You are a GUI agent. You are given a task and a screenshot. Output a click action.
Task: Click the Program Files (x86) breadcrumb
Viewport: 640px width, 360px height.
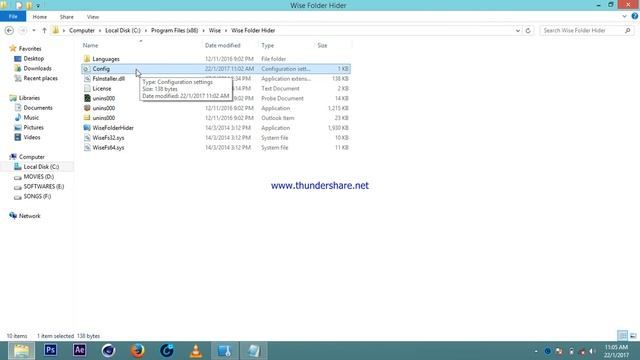(174, 31)
